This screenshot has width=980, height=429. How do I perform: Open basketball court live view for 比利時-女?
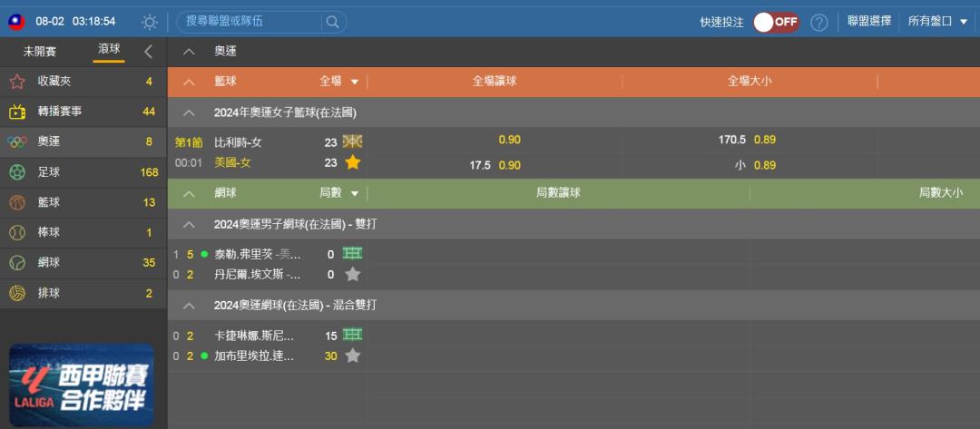[352, 141]
